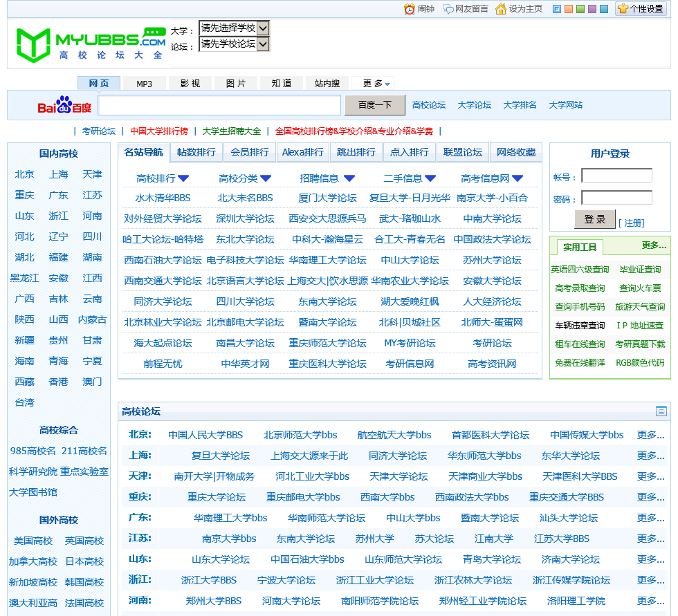Image resolution: width=678 pixels, height=616 pixels.
Task: Click the 登 录 login button
Action: point(594,219)
